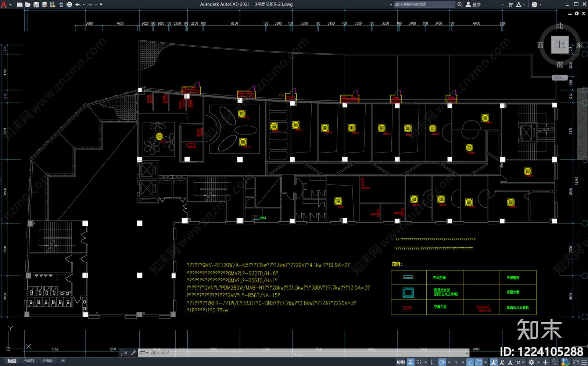Screen dimensions: 588x366
Task: Open the status bar customization menu icon
Action: (584, 362)
